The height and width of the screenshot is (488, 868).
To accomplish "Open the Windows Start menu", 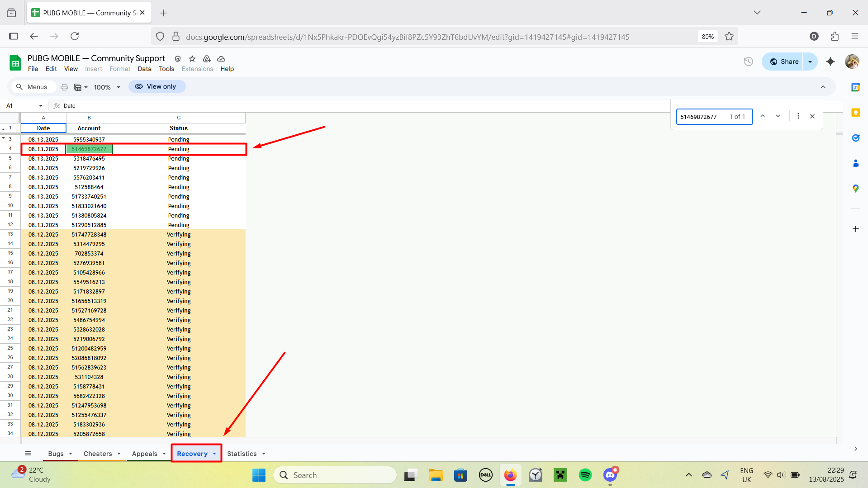I will tap(259, 475).
